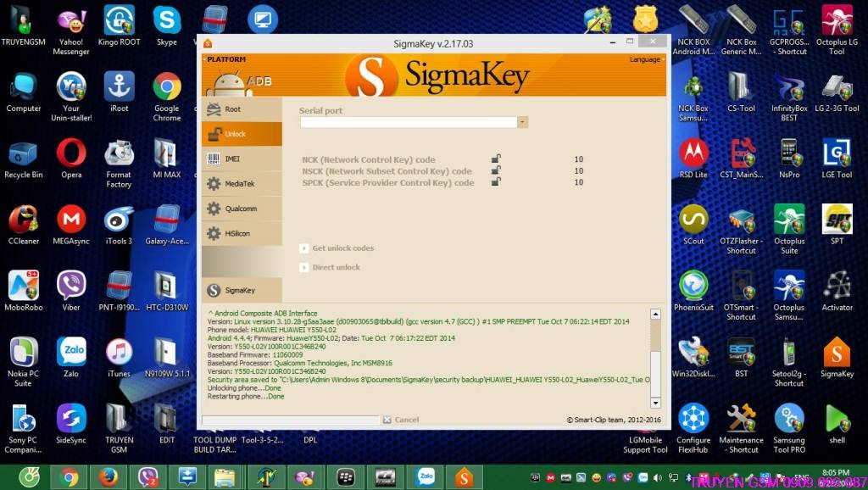Open Firefox from the taskbar
This screenshot has height=490, width=868.
tap(108, 476)
